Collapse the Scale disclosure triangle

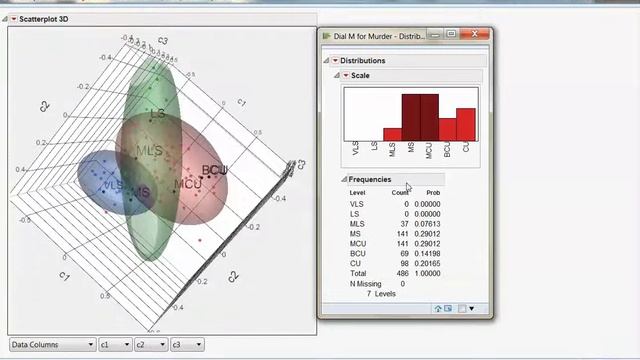[x=337, y=75]
